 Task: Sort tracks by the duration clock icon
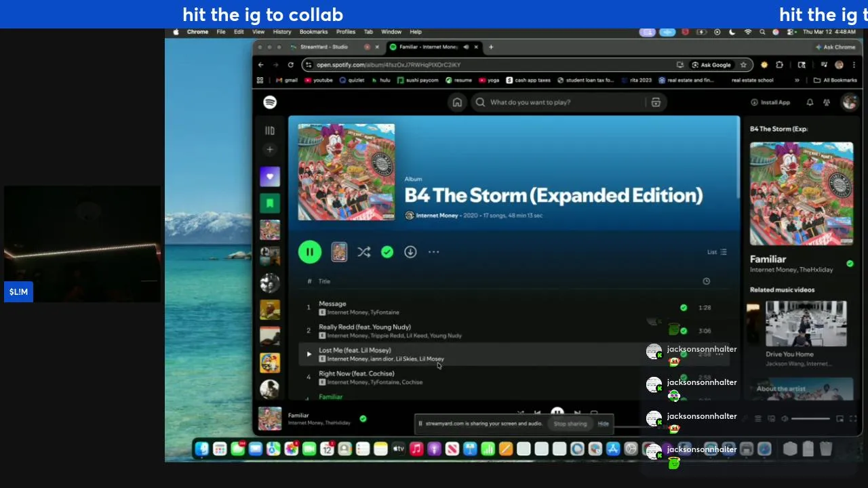pyautogui.click(x=706, y=281)
